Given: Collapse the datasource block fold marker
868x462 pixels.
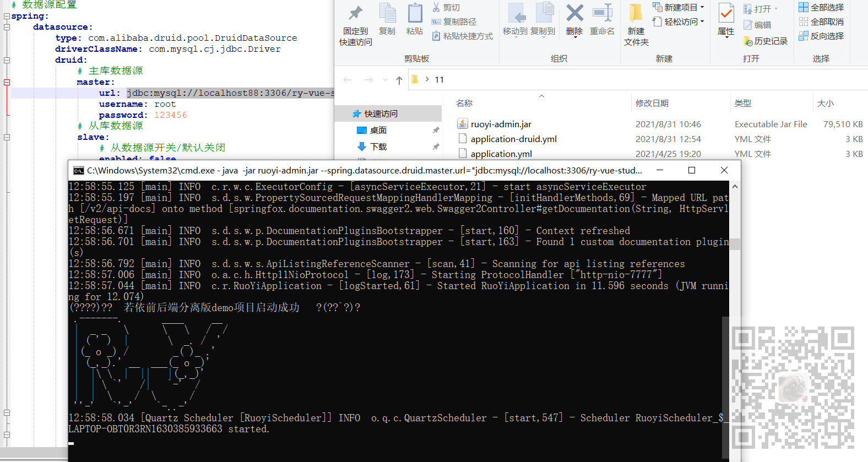Looking at the screenshot, I should pos(7,27).
